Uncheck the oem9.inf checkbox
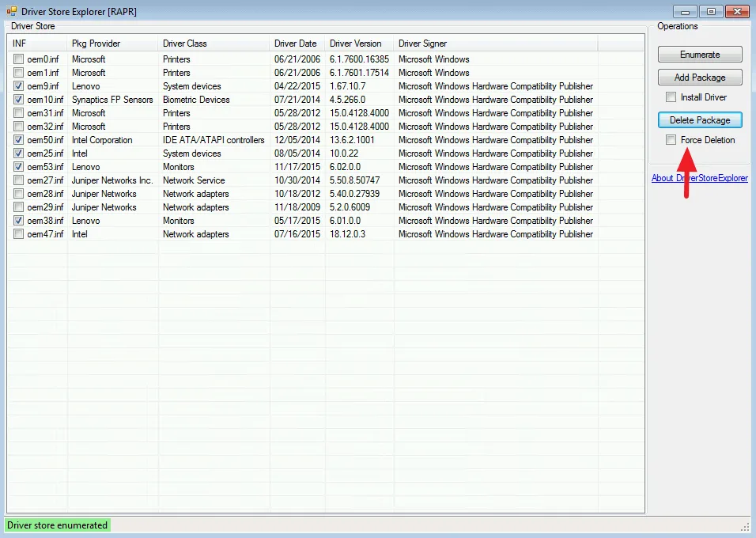Viewport: 756px width, 538px height. point(18,86)
